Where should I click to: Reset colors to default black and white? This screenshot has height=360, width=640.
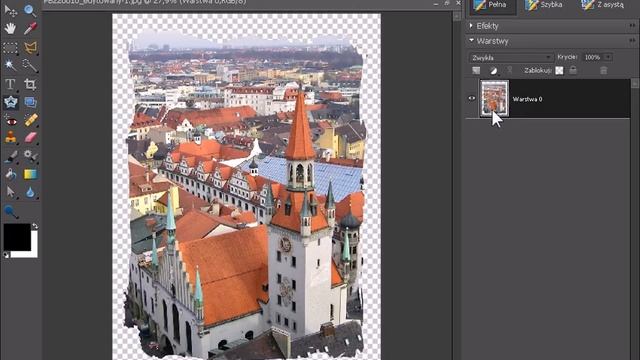coord(6,255)
